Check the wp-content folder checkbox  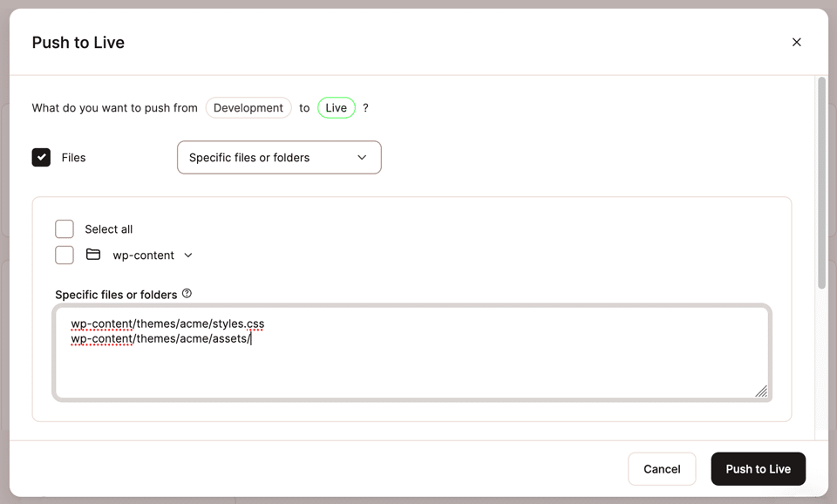click(65, 255)
